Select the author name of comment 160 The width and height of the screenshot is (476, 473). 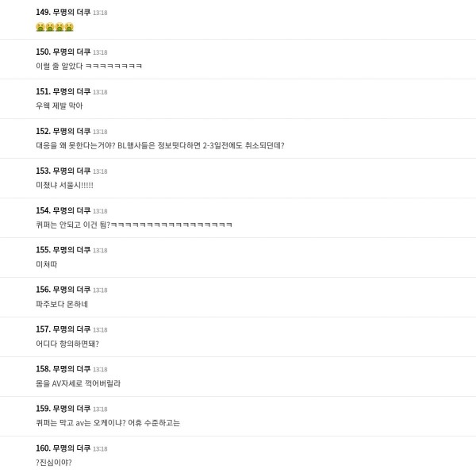pyautogui.click(x=71, y=448)
